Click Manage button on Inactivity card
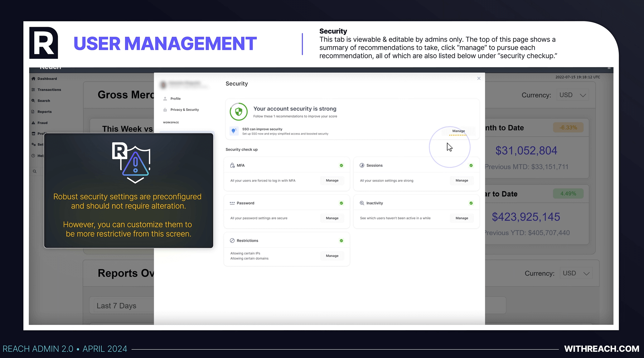 tap(462, 218)
